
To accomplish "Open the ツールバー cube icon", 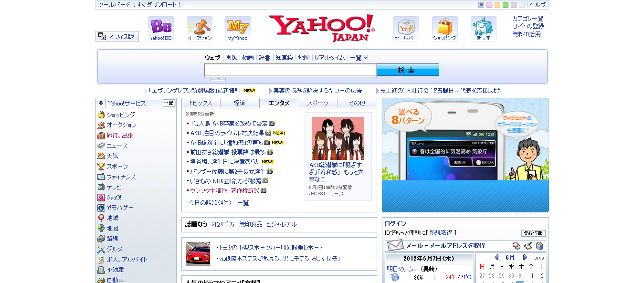I will (x=406, y=29).
